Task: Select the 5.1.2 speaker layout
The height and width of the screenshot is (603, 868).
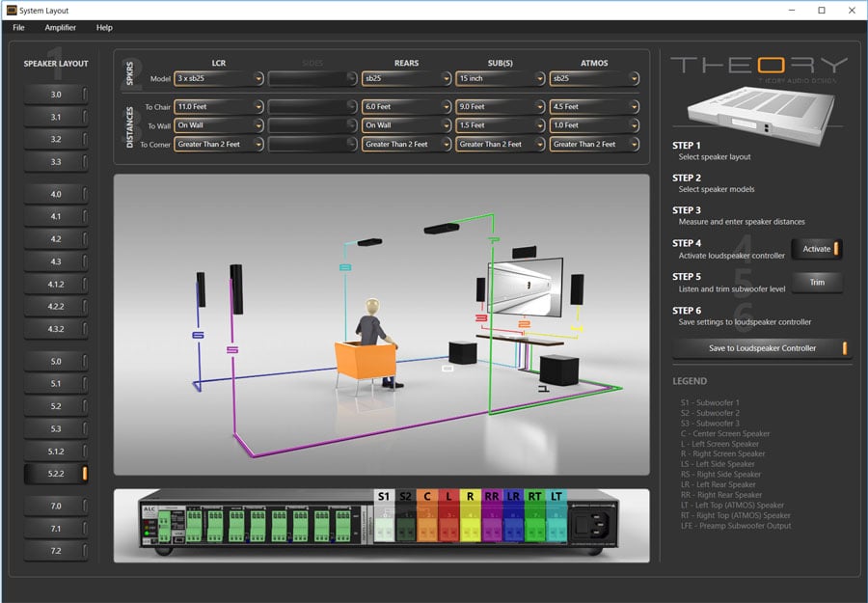Action: tap(56, 451)
